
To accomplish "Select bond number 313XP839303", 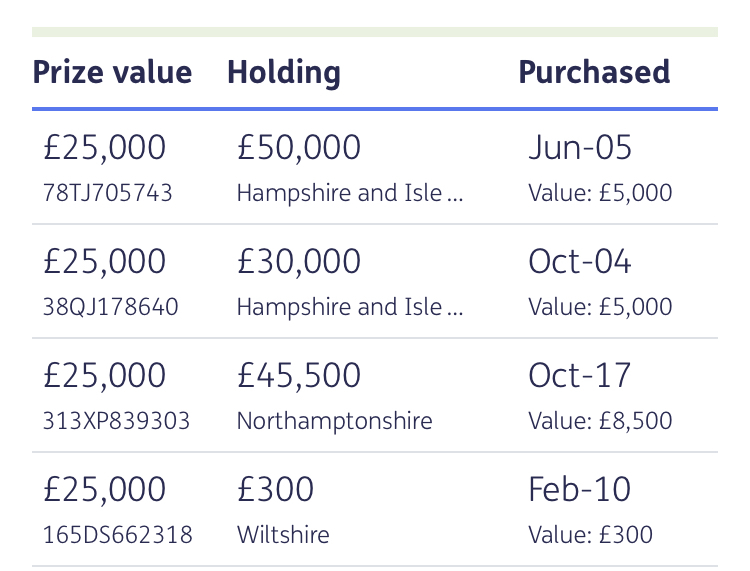I will pos(116,421).
